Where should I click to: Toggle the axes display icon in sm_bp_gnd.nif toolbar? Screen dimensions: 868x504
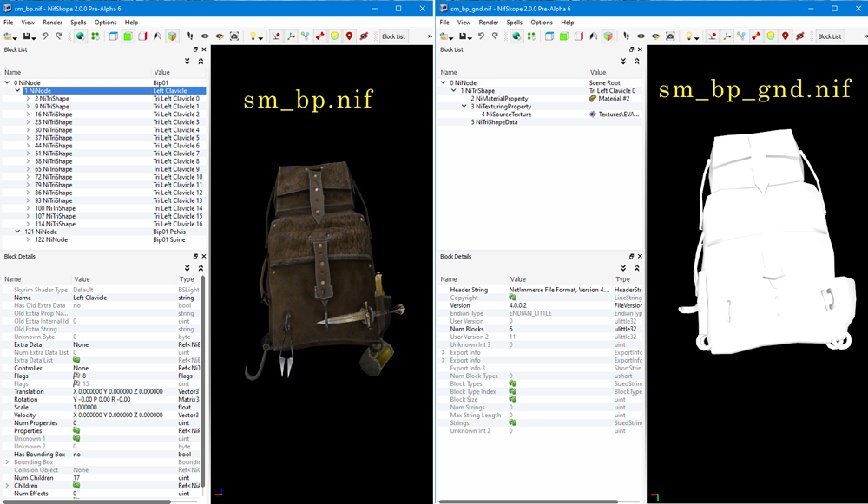click(725, 36)
